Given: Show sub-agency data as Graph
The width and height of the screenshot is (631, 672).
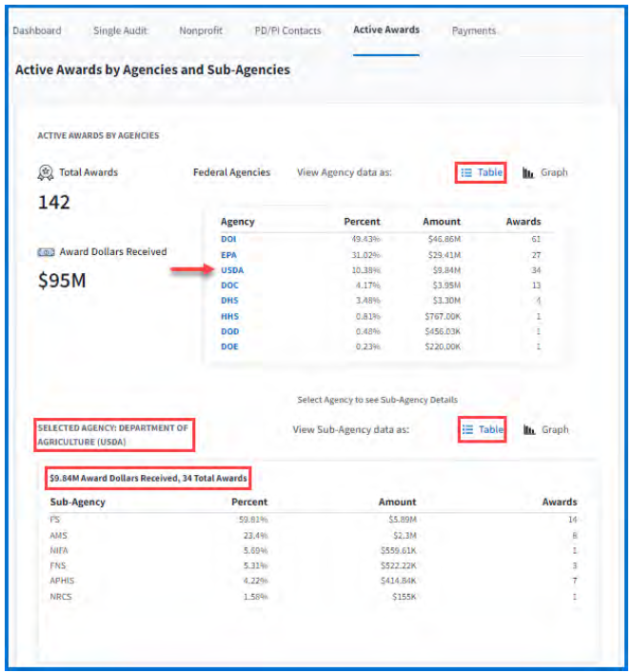Looking at the screenshot, I should (545, 429).
